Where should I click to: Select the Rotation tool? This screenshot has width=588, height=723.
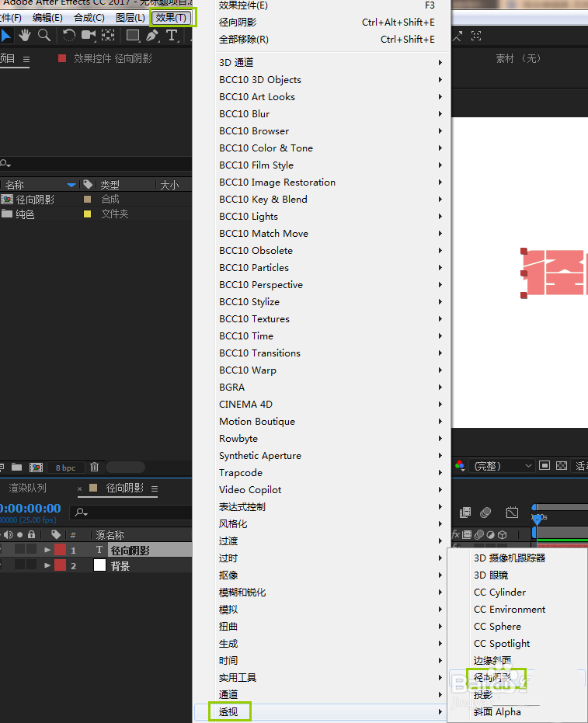pyautogui.click(x=68, y=36)
